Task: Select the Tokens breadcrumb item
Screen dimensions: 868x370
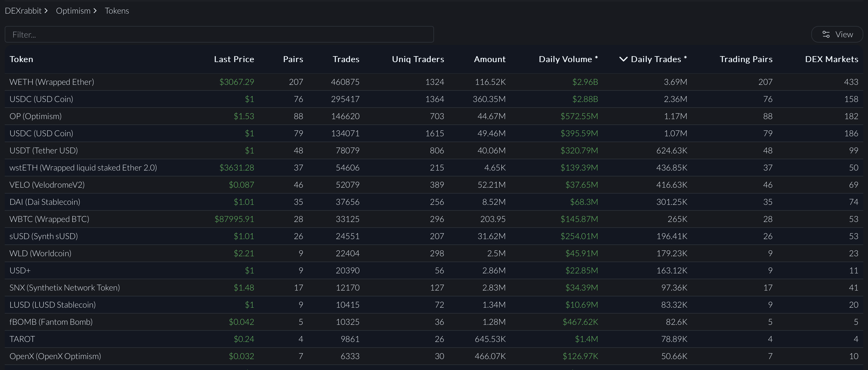Action: [x=117, y=11]
